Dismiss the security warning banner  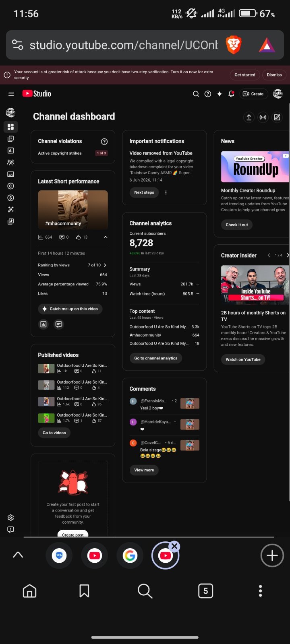click(x=274, y=75)
